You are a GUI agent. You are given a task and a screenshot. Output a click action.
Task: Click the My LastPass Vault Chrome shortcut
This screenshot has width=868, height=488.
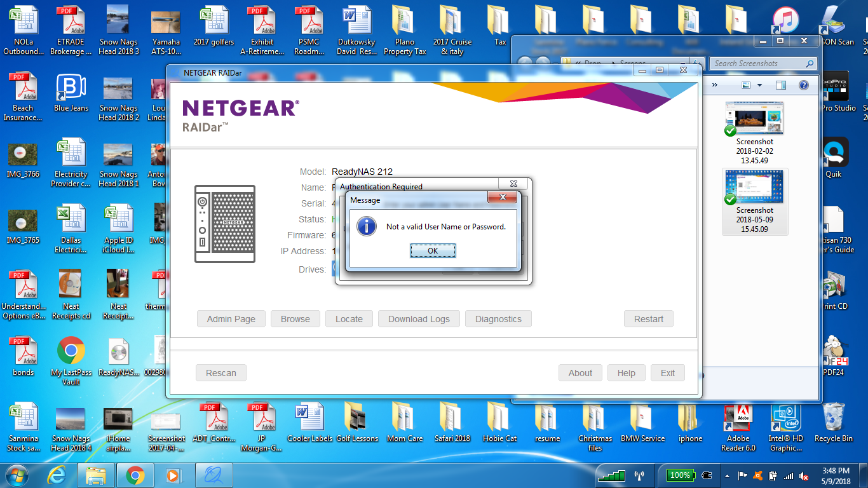(x=71, y=360)
